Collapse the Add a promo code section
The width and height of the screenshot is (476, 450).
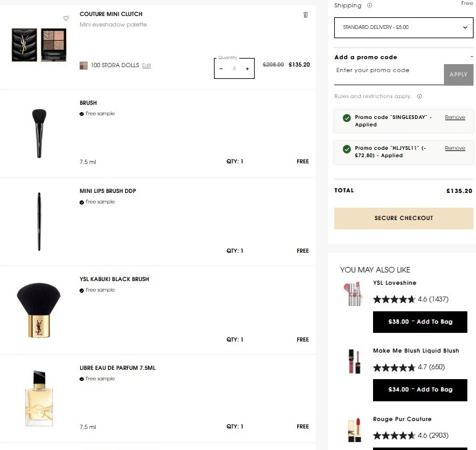[471, 57]
